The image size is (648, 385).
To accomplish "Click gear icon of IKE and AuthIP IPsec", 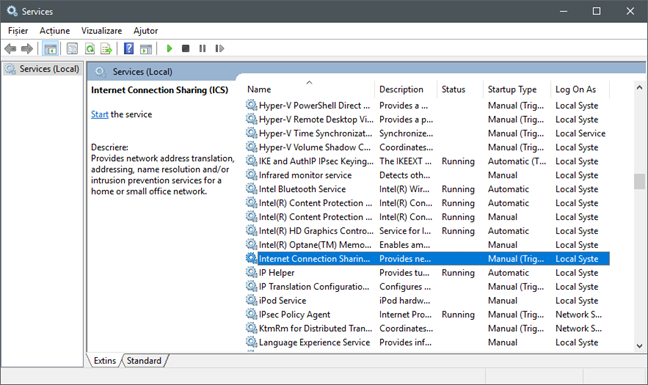I will point(251,161).
